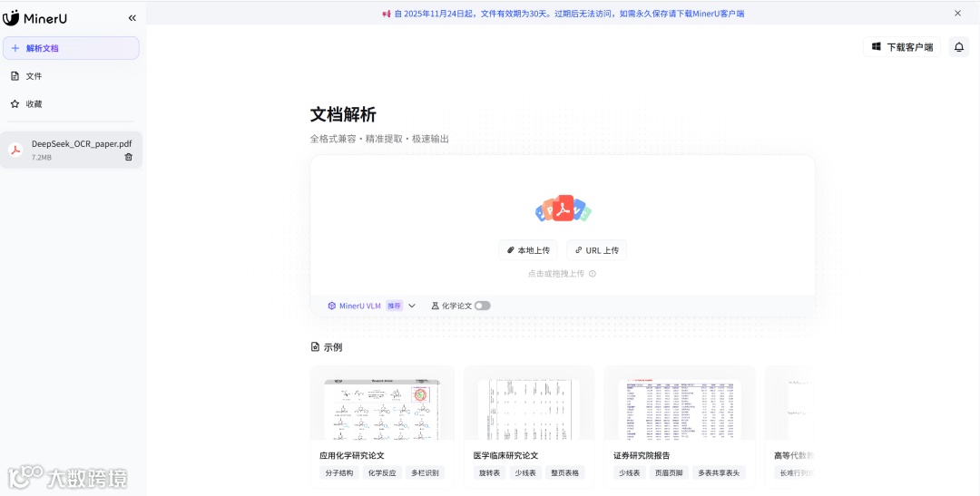Click the file icons in upload area
The image size is (980, 496).
(x=563, y=209)
